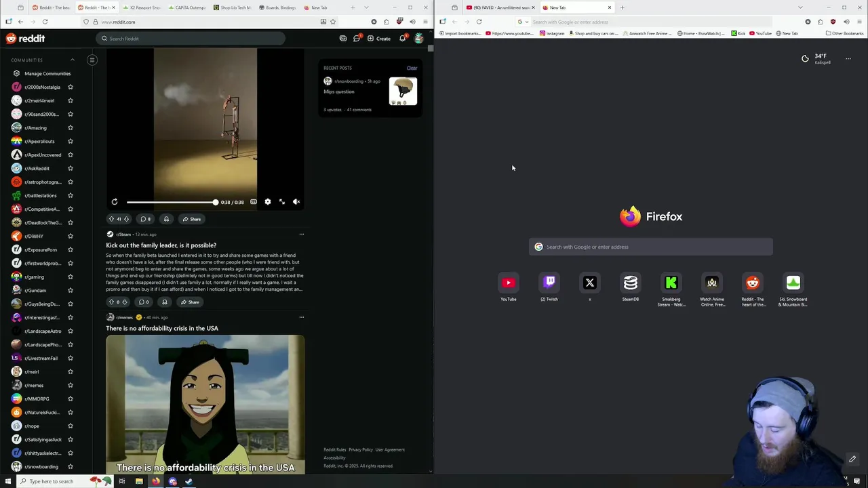Open Reddit user avatar menu
The image size is (868, 488).
419,39
